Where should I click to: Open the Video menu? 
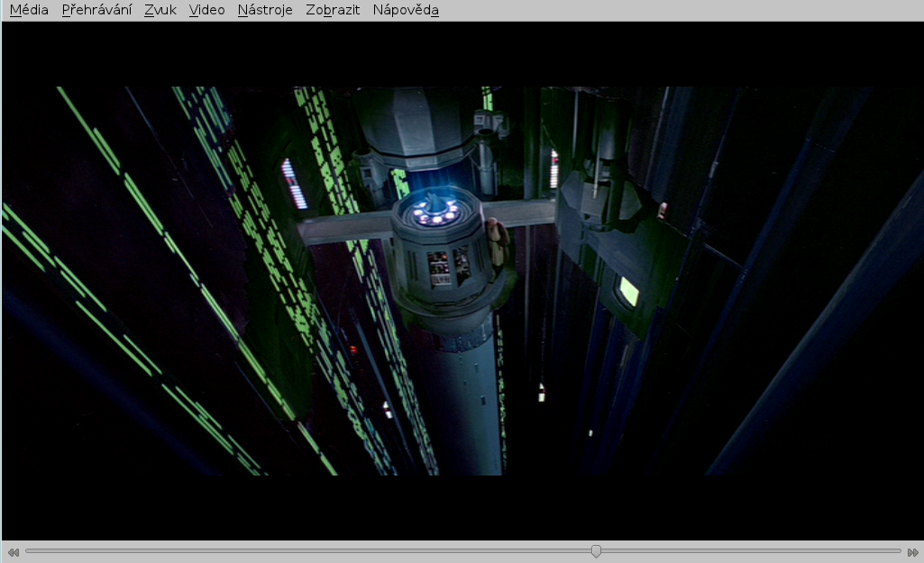pos(206,10)
